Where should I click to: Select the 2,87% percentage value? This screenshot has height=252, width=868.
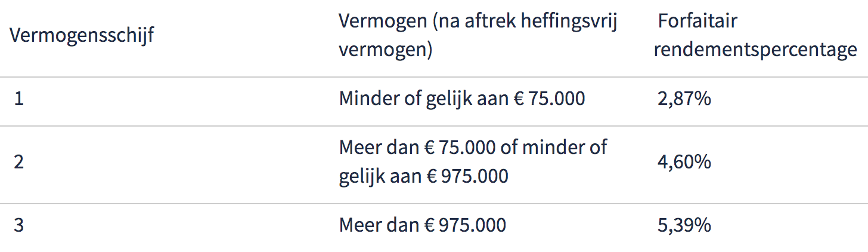click(x=684, y=99)
